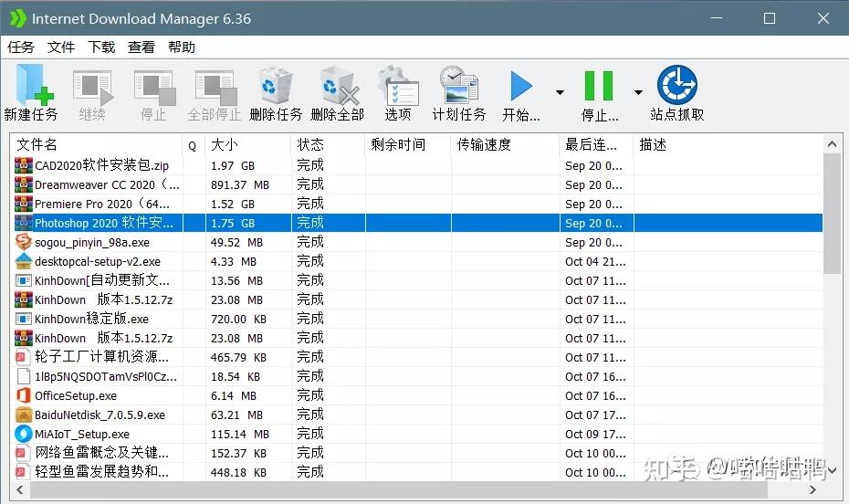Image resolution: width=849 pixels, height=504 pixels.
Task: Click the 新建任务 (new task) toolbar icon
Action: (x=35, y=85)
